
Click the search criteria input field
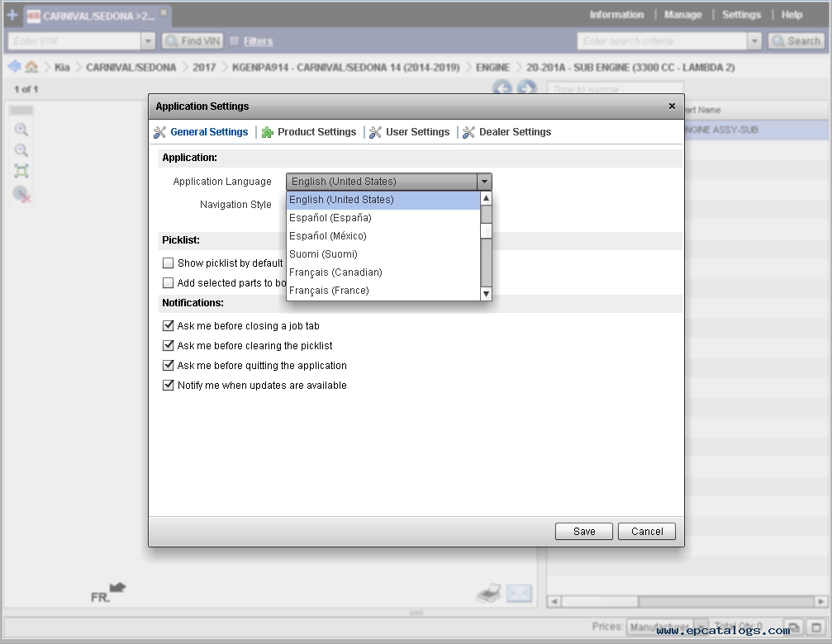click(x=662, y=40)
